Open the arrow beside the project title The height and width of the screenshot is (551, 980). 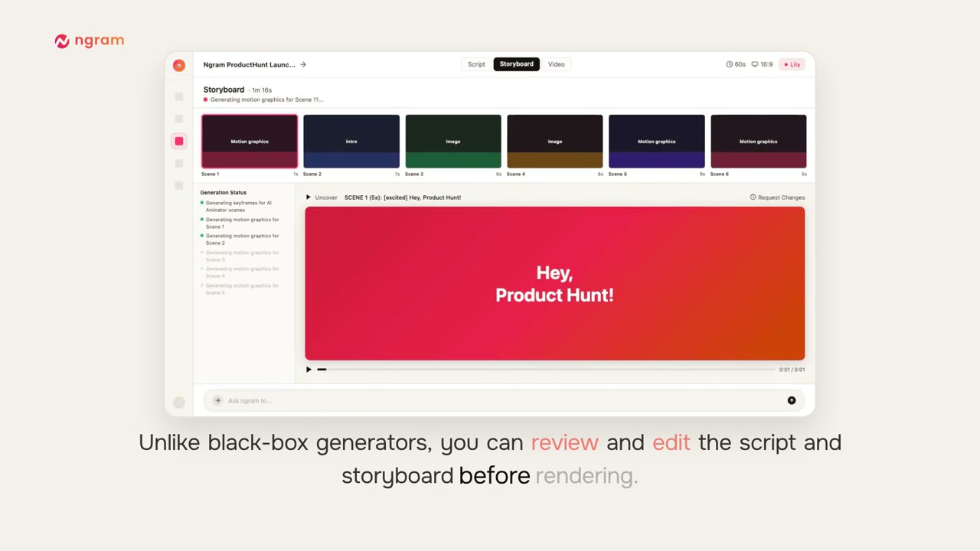[303, 64]
